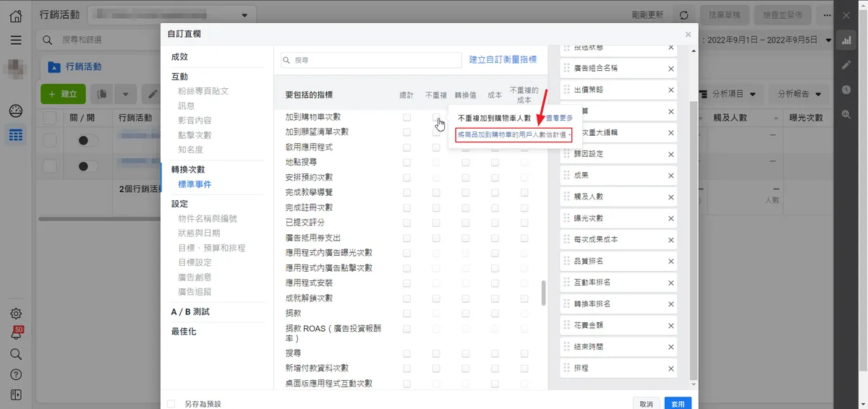Remove 出價策略 column with its X
The width and height of the screenshot is (868, 409).
tap(671, 90)
